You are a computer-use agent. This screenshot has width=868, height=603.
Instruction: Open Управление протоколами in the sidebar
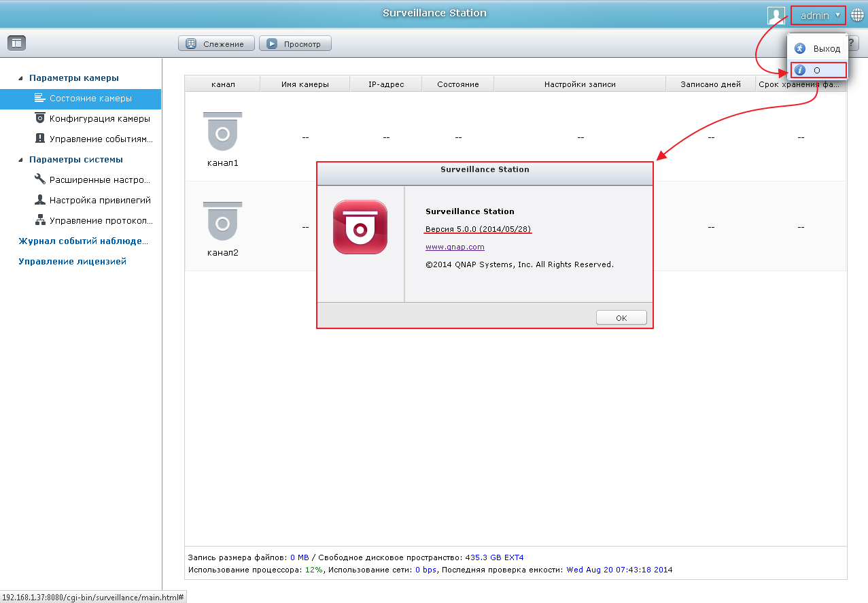point(80,221)
